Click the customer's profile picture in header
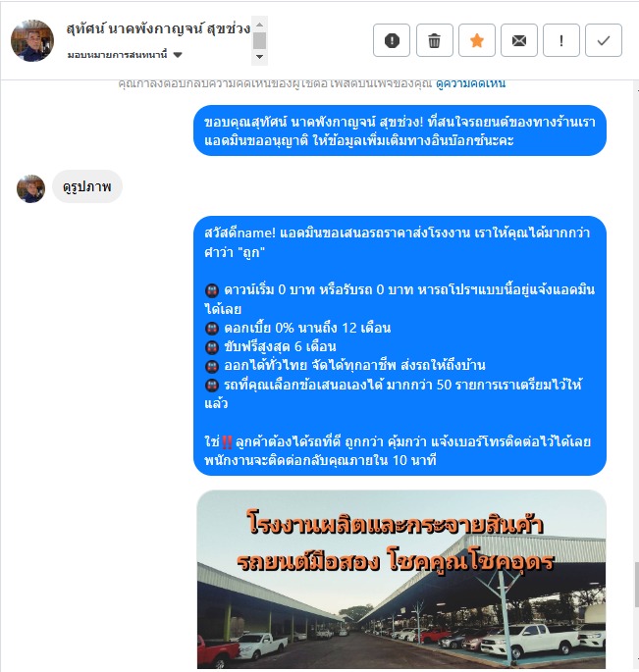The image size is (639, 672). [x=32, y=40]
